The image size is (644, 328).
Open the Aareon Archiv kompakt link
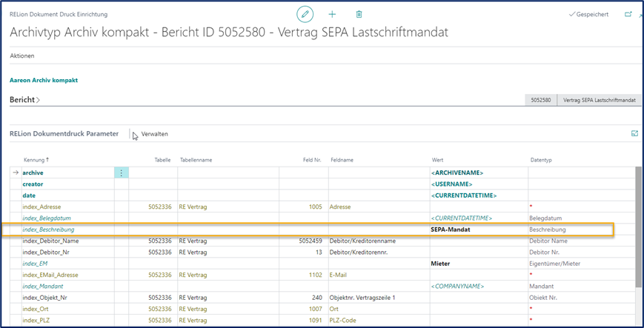click(x=44, y=80)
